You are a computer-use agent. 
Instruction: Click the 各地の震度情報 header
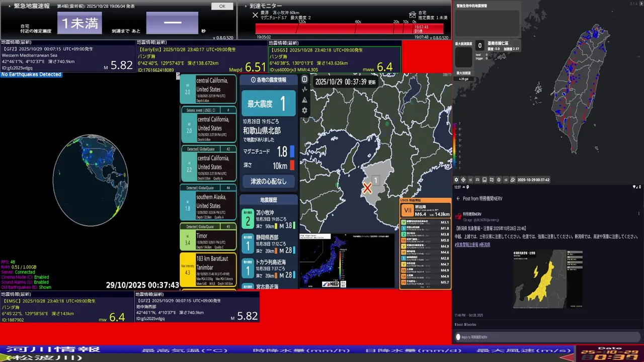tap(269, 79)
